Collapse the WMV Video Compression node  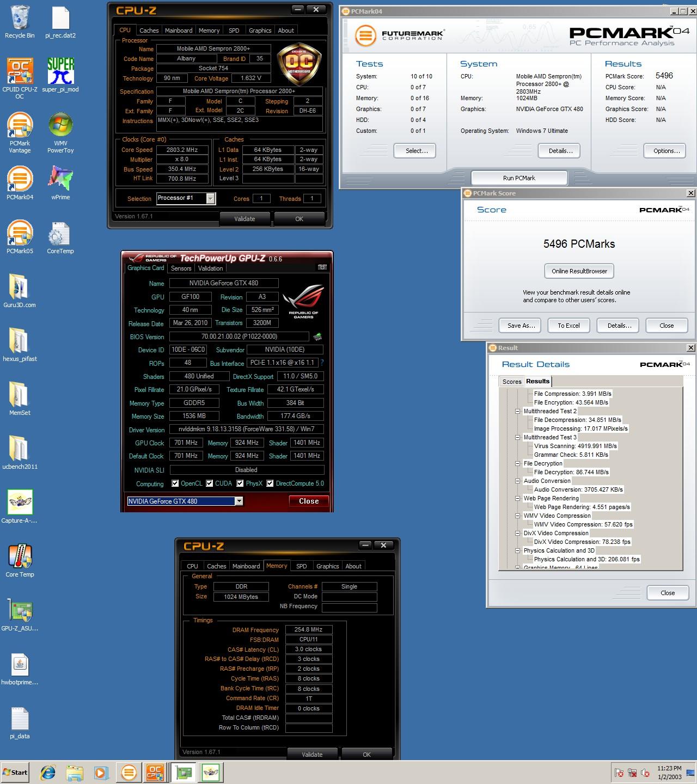pos(518,516)
